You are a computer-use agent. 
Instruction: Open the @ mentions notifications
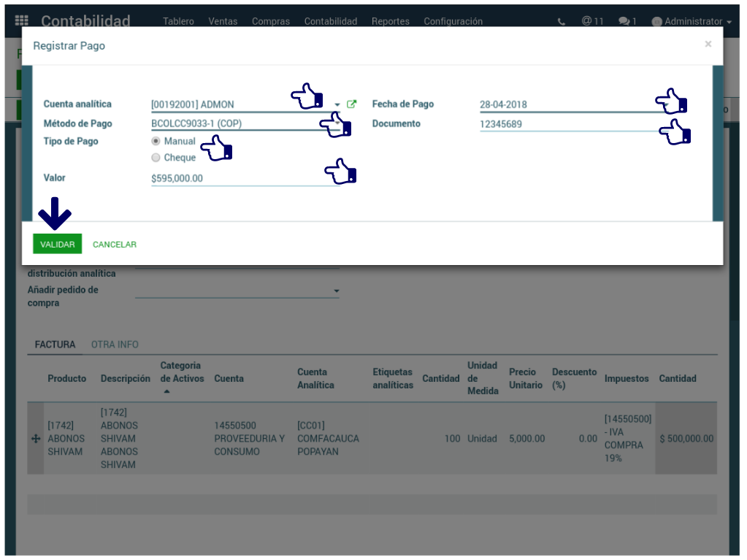(592, 21)
